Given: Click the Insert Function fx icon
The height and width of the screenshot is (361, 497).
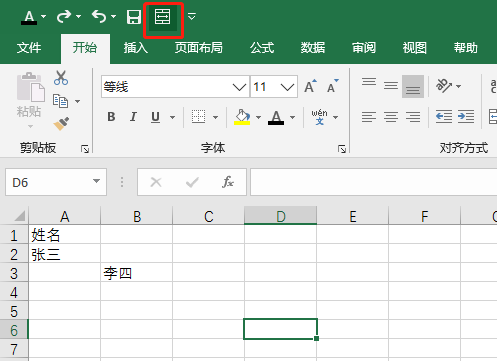Looking at the screenshot, I should (228, 182).
